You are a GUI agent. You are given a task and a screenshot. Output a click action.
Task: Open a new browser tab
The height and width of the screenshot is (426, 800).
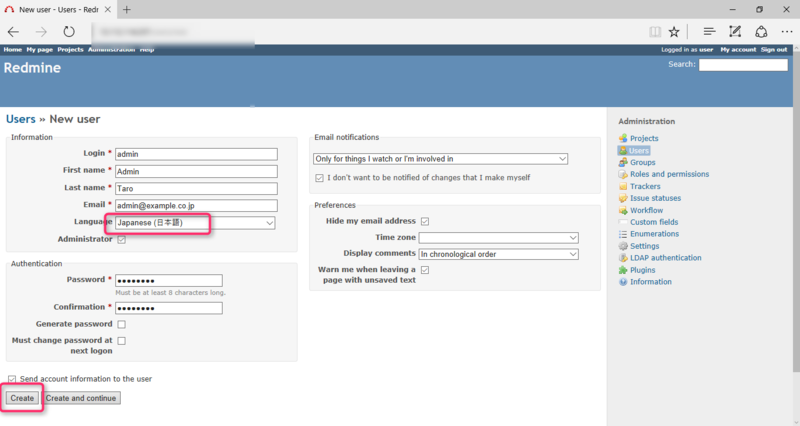[x=127, y=9]
